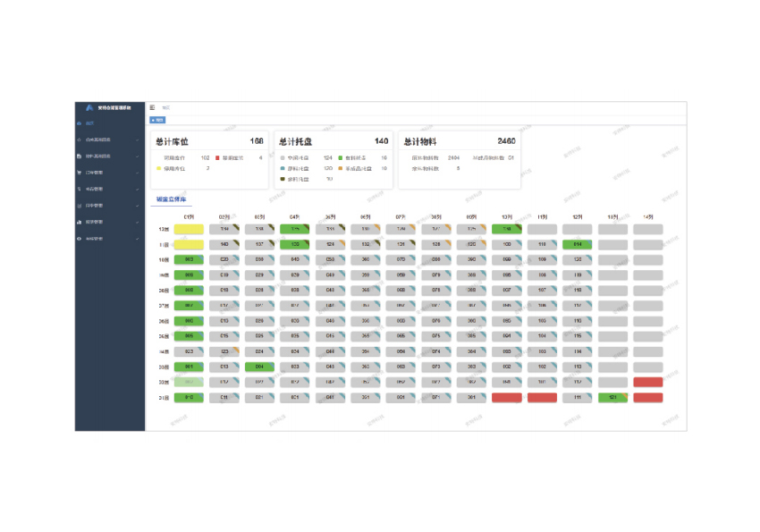
Task: Click the dashboard icon at top of sidebar
Action: [80, 123]
